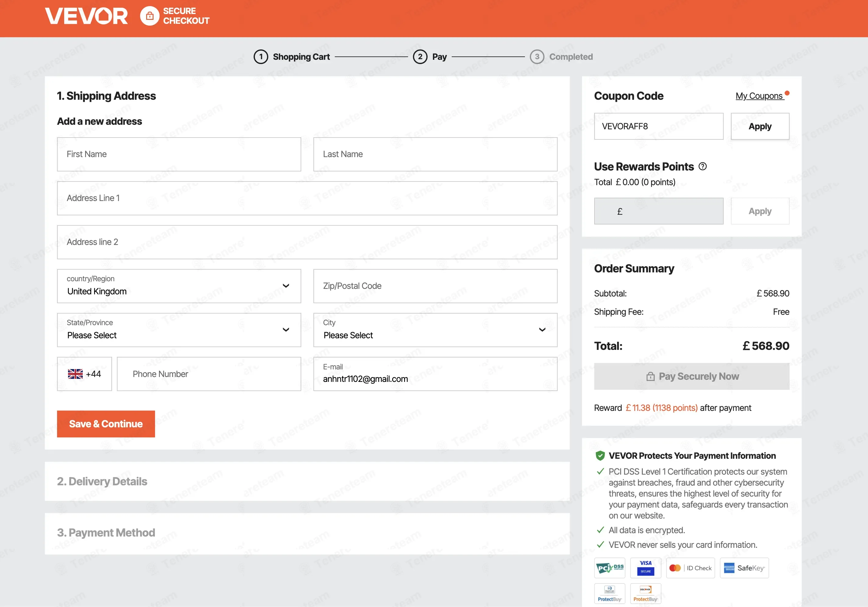Click 'VEVOR Protects Your Payment Information' heading
This screenshot has width=868, height=607.
pos(692,455)
